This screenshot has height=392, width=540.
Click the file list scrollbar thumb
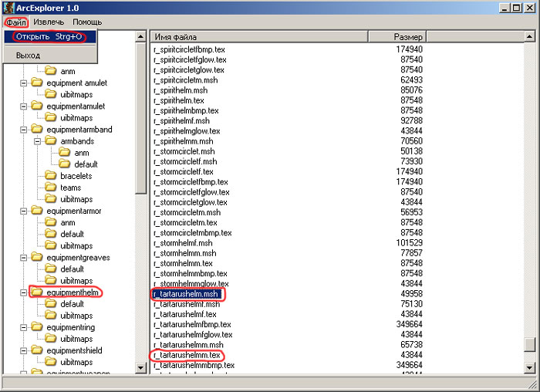pos(529,345)
